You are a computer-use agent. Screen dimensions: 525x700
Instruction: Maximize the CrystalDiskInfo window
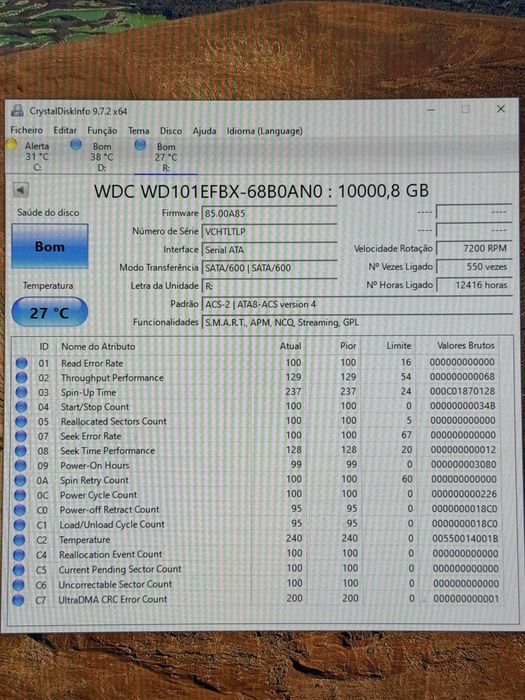[x=466, y=109]
